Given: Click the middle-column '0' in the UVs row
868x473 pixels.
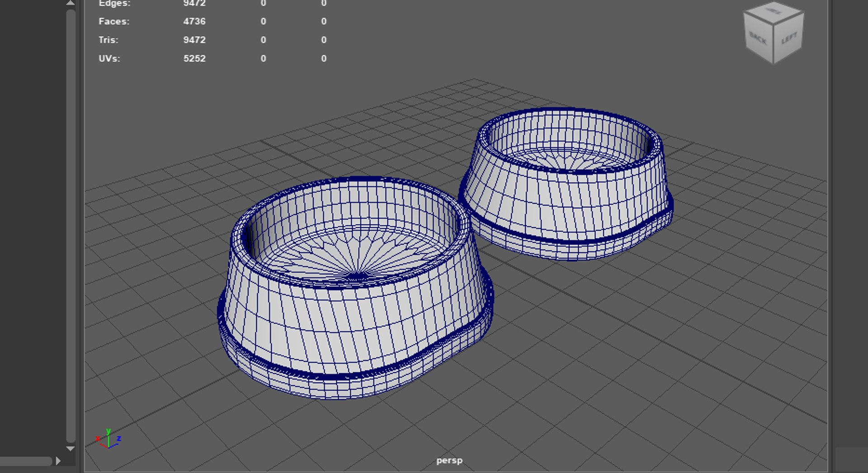Looking at the screenshot, I should coord(263,58).
